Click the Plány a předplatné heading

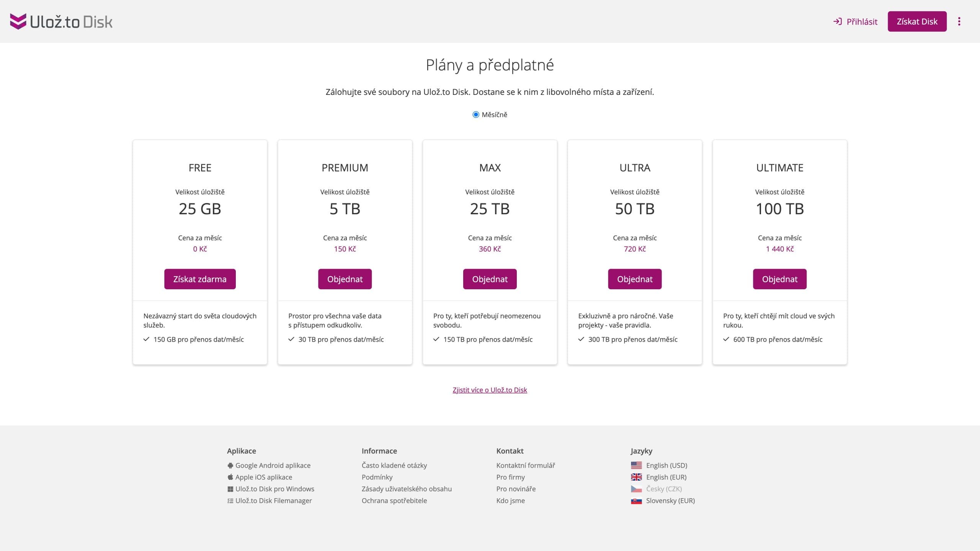coord(490,65)
